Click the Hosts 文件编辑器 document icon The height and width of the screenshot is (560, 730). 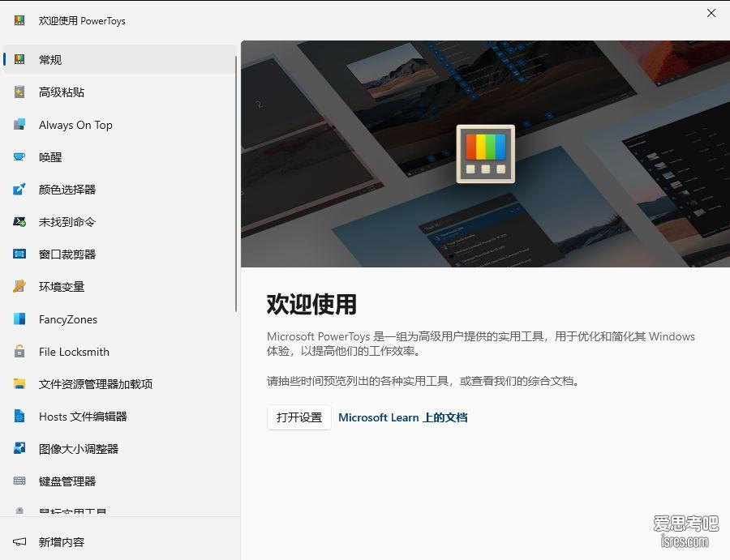click(x=19, y=417)
